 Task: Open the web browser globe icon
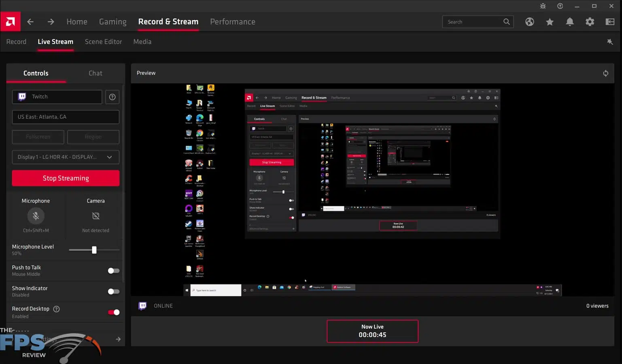point(530,22)
